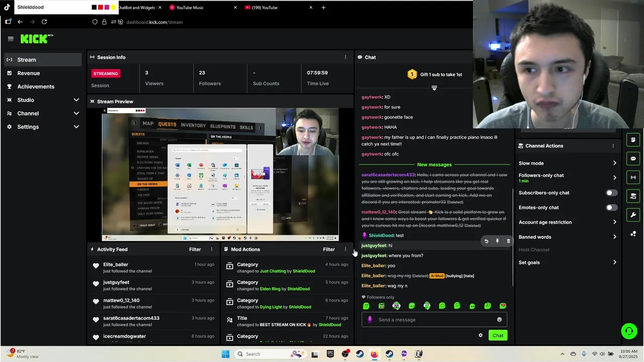Open Set goals option

coord(568,262)
